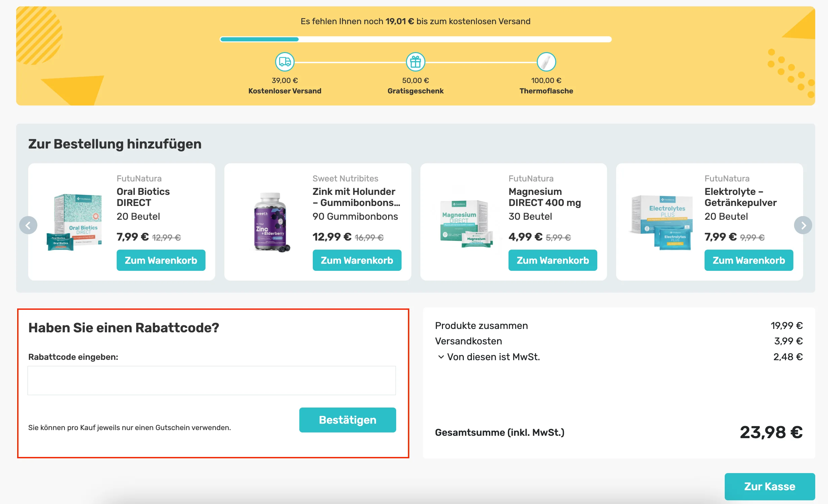Click the delivery truck icon above Kostenloser Versand
Screen dimensions: 828x504
click(284, 62)
